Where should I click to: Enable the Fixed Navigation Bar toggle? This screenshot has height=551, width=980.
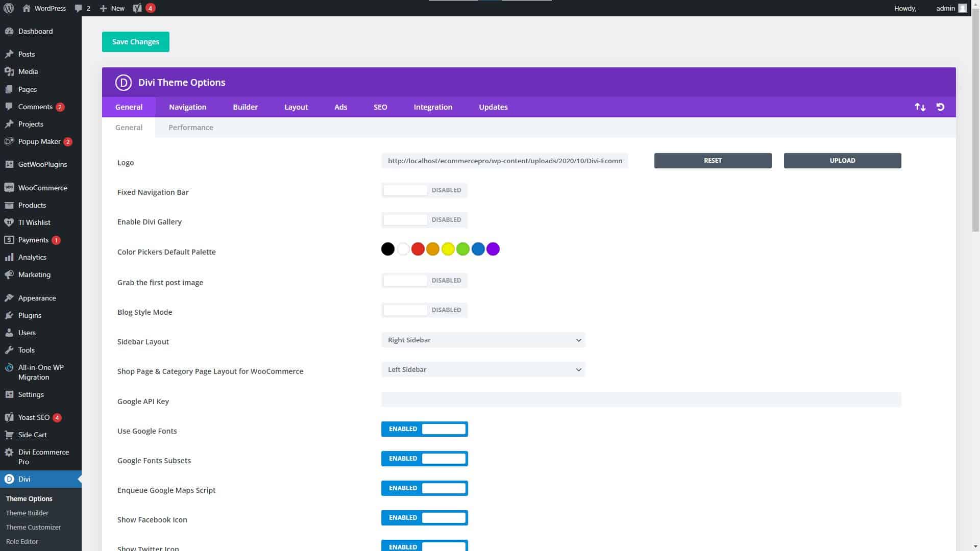[424, 190]
